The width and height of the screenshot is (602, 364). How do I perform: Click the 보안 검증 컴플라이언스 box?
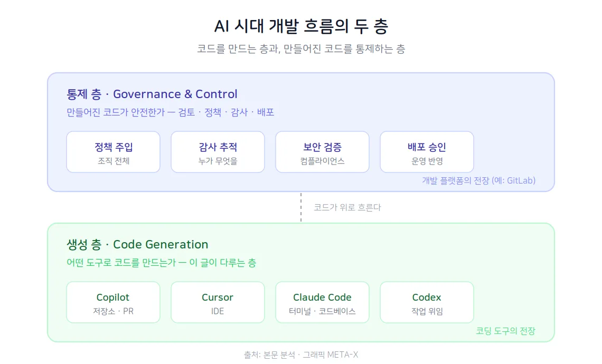tap(322, 152)
